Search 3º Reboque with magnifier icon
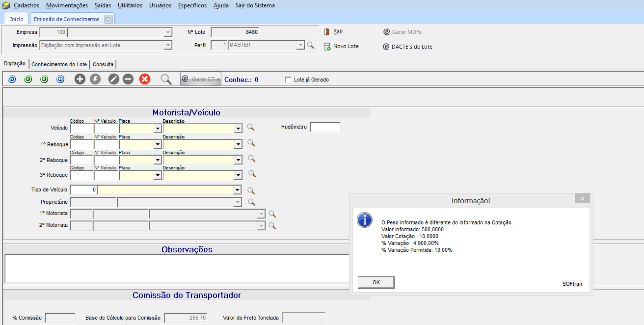The image size is (644, 325). point(252,174)
